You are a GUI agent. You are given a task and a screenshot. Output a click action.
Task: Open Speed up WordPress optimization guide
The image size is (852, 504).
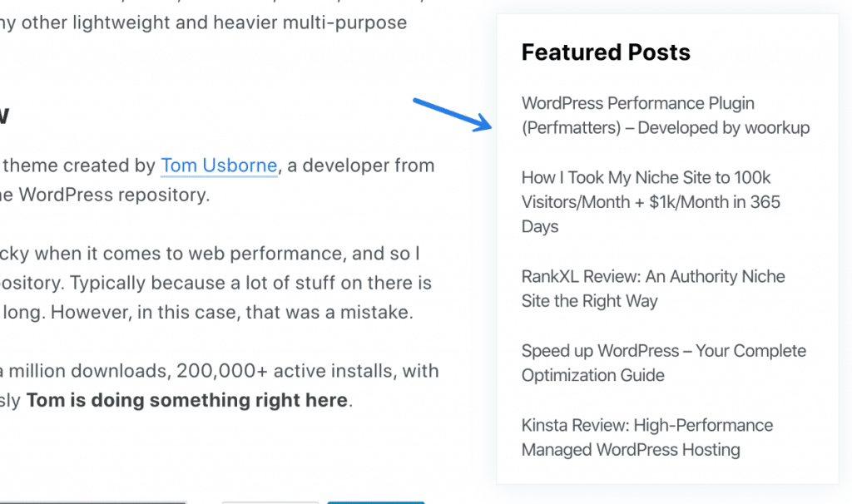coord(663,363)
